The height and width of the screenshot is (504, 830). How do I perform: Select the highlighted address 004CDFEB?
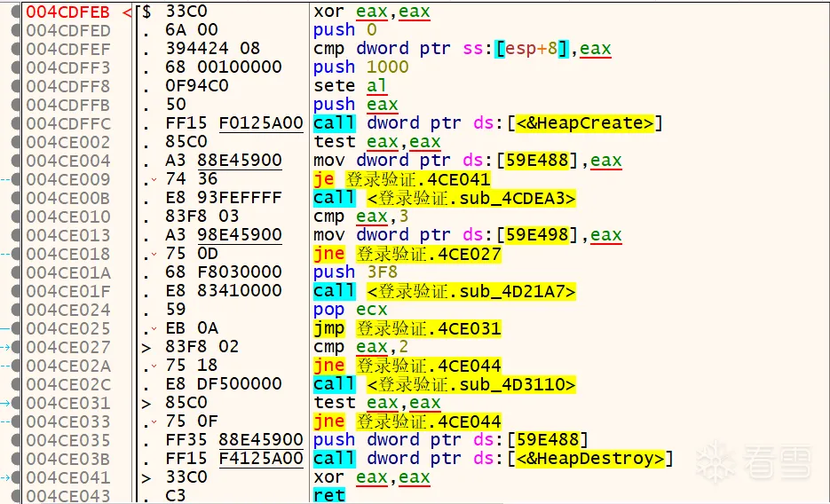click(67, 12)
